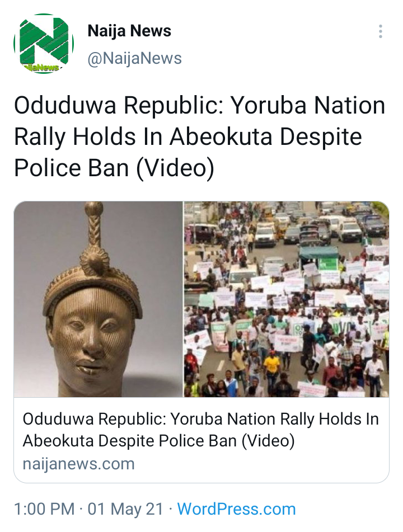The width and height of the screenshot is (403, 532).
Task: Open the Naija News profile avatar
Action: [x=44, y=44]
